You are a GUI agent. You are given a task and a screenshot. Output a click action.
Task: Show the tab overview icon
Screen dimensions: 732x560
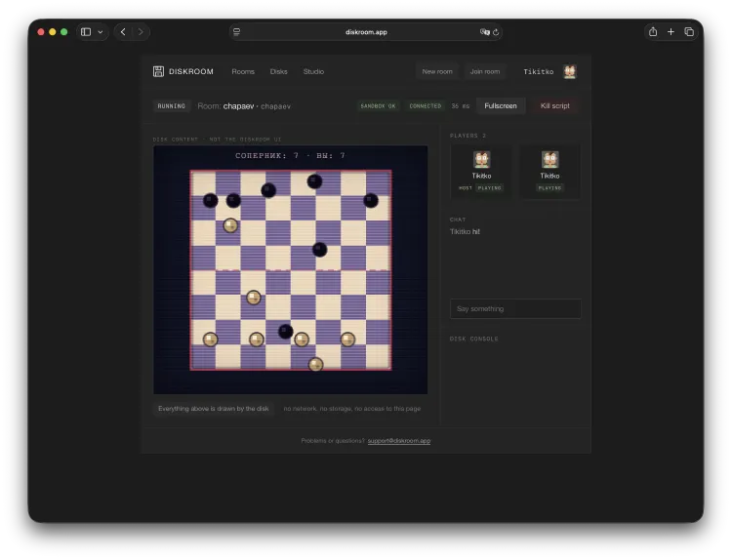coord(689,32)
